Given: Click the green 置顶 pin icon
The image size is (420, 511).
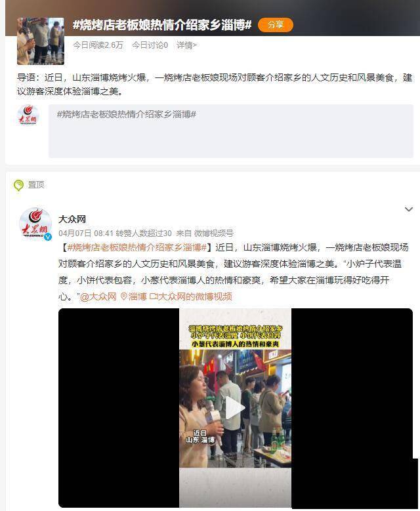Looking at the screenshot, I should coord(18,185).
